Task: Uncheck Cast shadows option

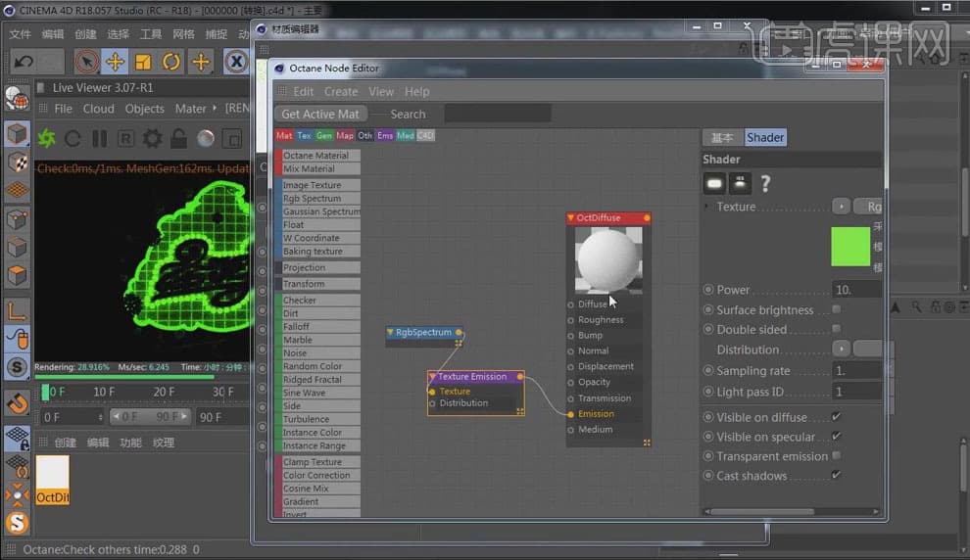Action: coord(837,475)
